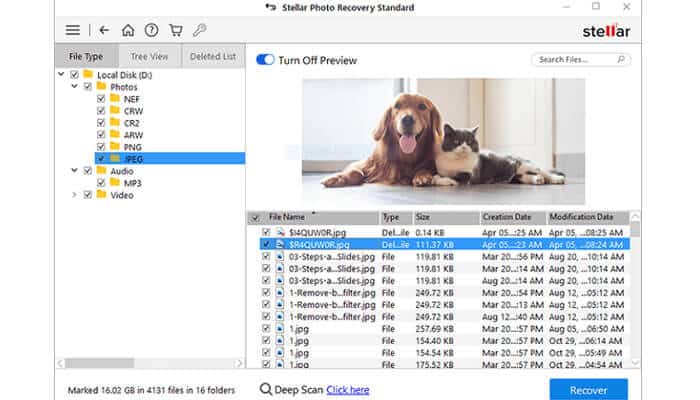Uncheck the CR2 folder checkbox
This screenshot has height=400, width=700.
click(x=101, y=123)
